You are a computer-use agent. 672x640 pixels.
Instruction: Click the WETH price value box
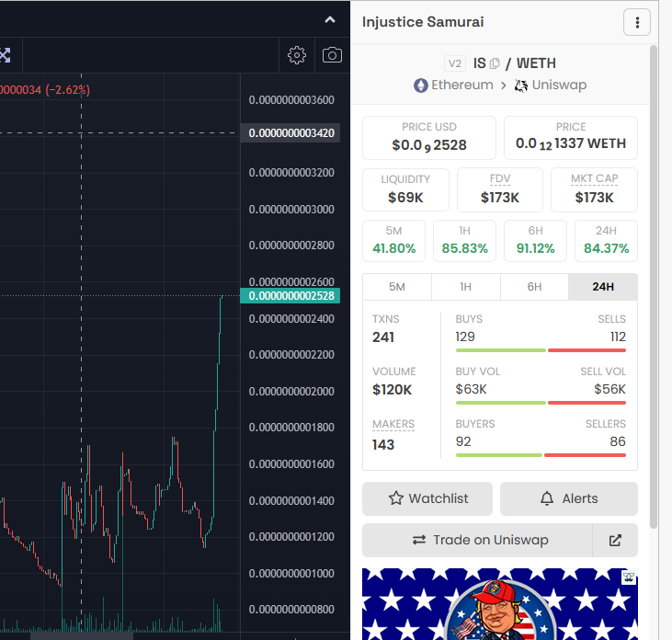click(x=571, y=138)
